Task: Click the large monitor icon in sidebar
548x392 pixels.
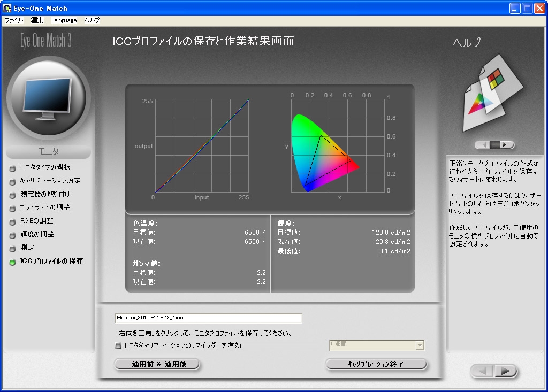Action: [x=48, y=99]
